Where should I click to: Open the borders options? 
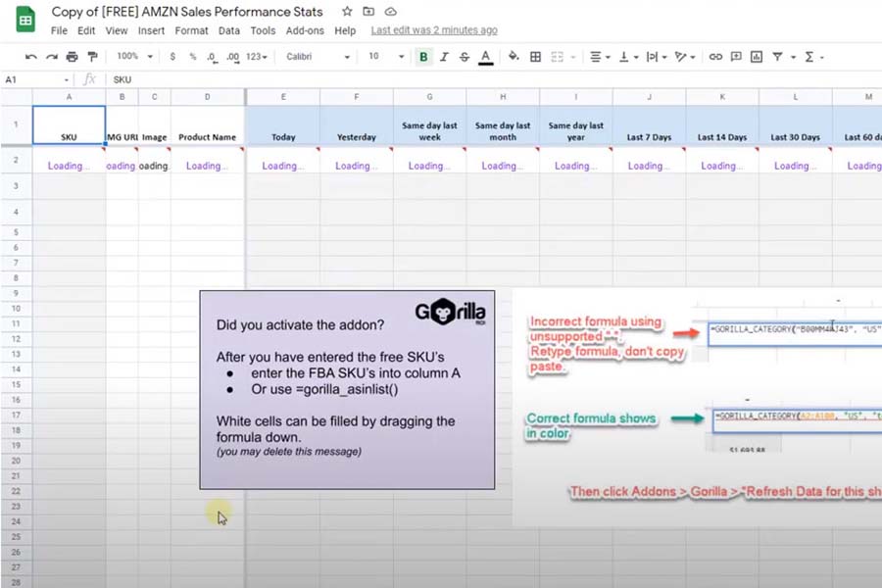coord(535,57)
